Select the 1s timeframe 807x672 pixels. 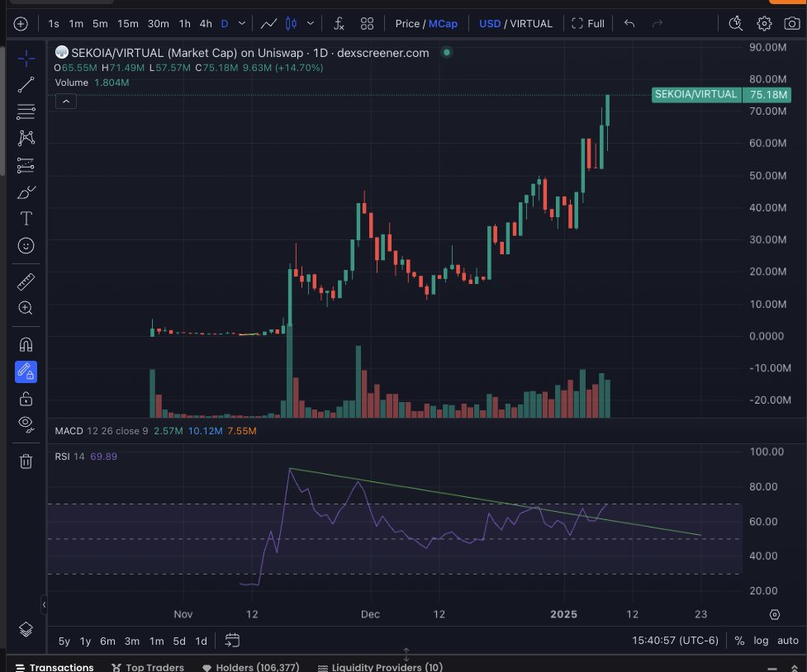(54, 24)
